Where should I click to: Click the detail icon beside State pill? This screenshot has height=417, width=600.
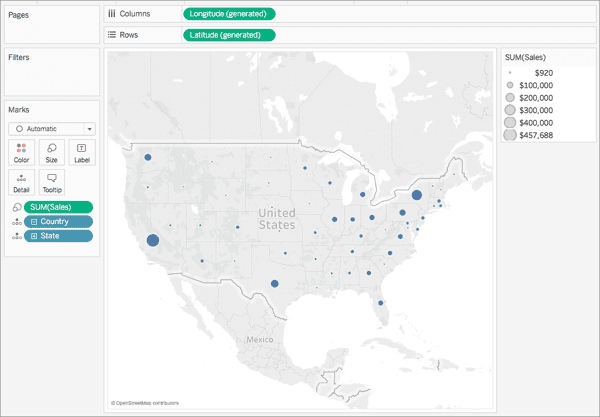pos(15,235)
